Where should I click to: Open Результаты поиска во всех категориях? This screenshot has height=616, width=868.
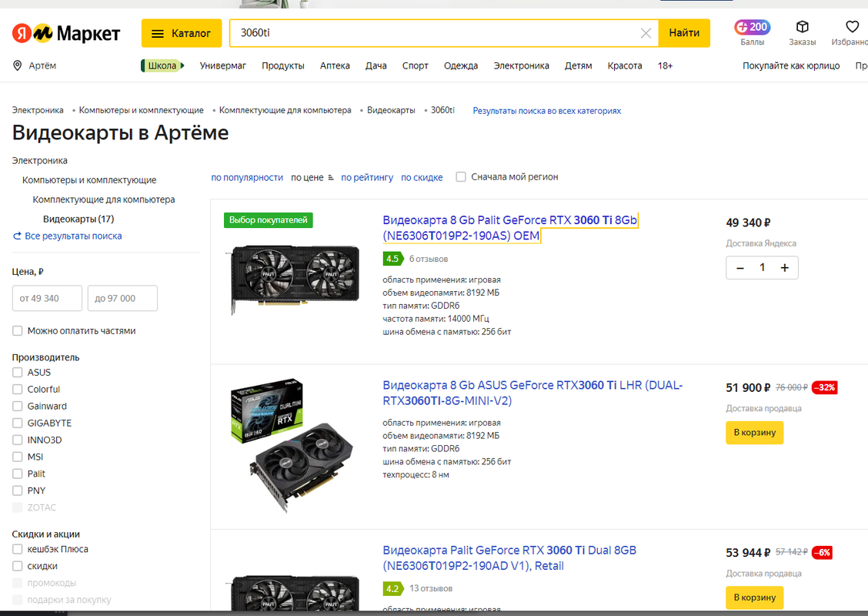tap(547, 111)
